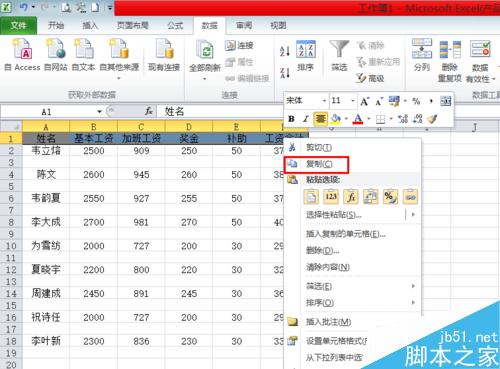Screen dimensions: 500x369
Task: Open the font color dropdown arrow
Action: click(x=369, y=119)
